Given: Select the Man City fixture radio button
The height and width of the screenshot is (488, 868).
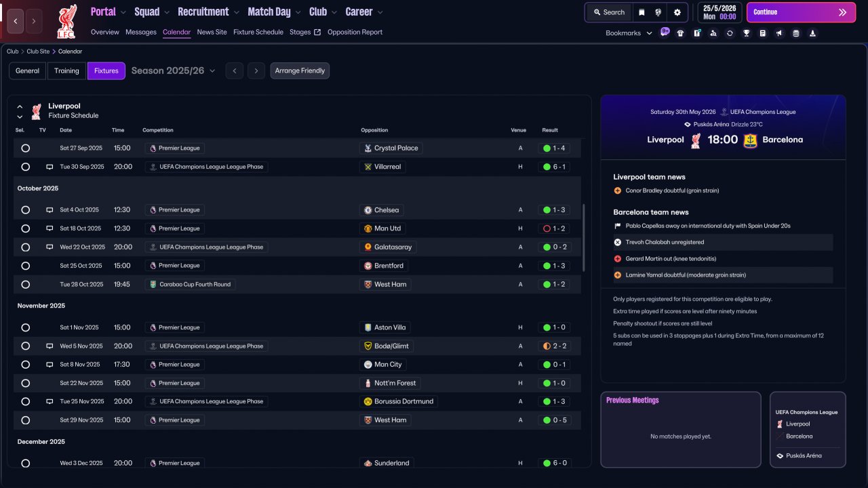Looking at the screenshot, I should (25, 365).
